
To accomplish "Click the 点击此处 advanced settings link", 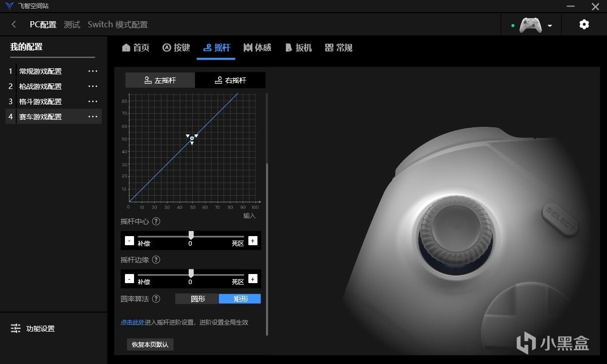I will click(133, 322).
